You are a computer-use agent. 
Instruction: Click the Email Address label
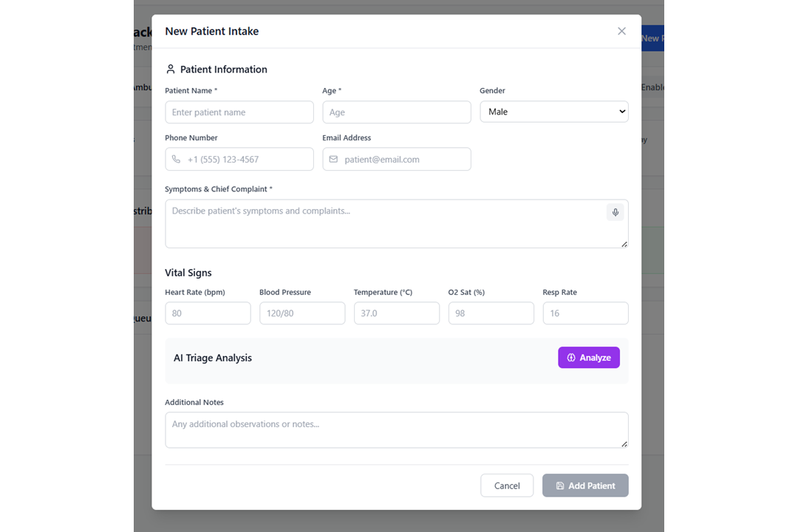click(347, 138)
